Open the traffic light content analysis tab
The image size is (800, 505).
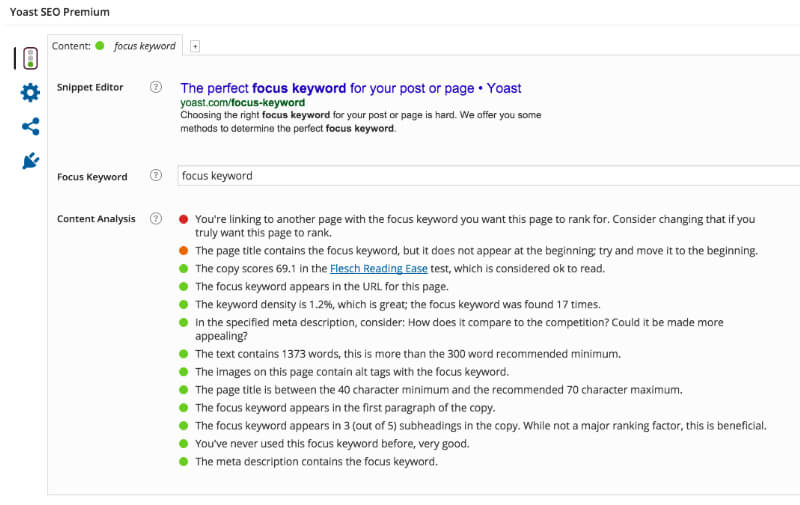tap(31, 58)
